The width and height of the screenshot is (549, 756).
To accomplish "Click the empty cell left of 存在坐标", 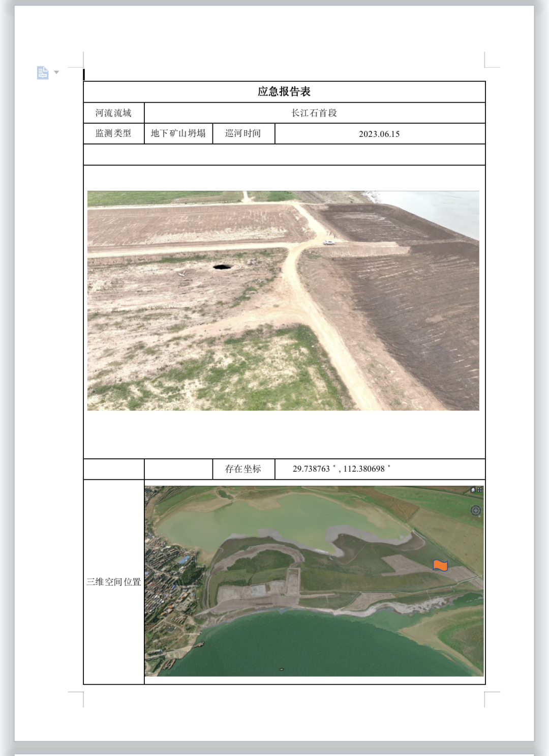I will coord(178,469).
